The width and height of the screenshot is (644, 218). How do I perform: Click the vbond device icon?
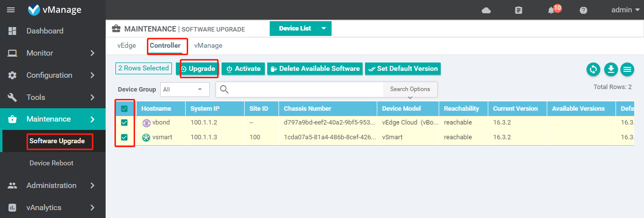146,123
